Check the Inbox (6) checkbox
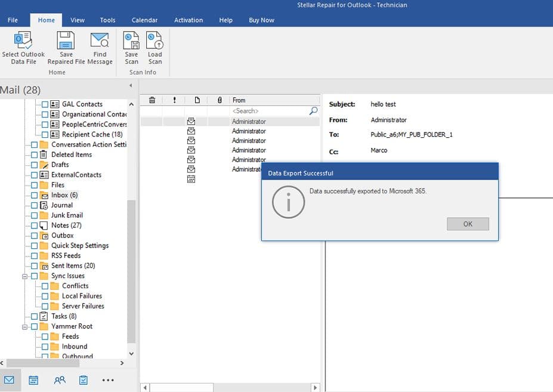 (34, 195)
